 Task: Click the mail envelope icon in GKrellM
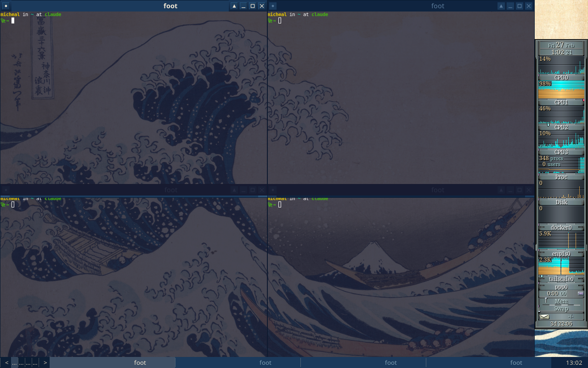(x=544, y=316)
